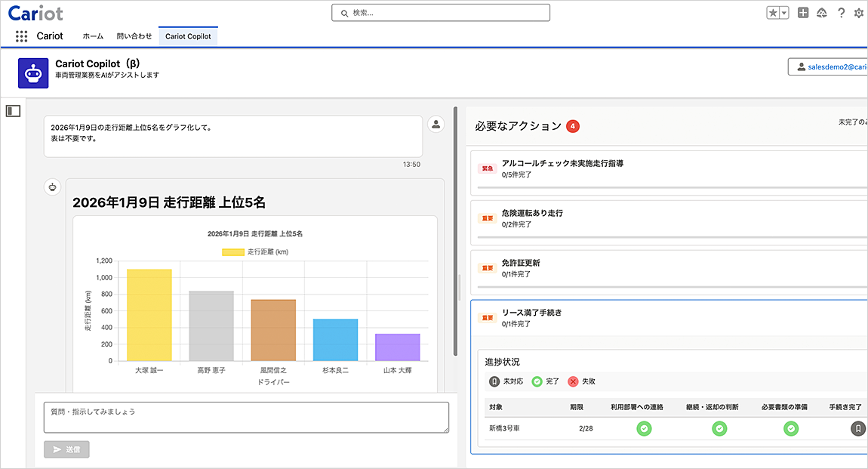Viewport: 868px width, 469px height.
Task: Toggle the 走行距離 (km) chart legend
Action: 255,251
